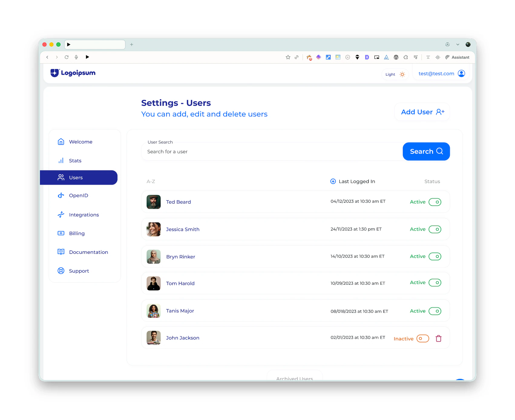Copy page link with the link icon

tap(297, 57)
